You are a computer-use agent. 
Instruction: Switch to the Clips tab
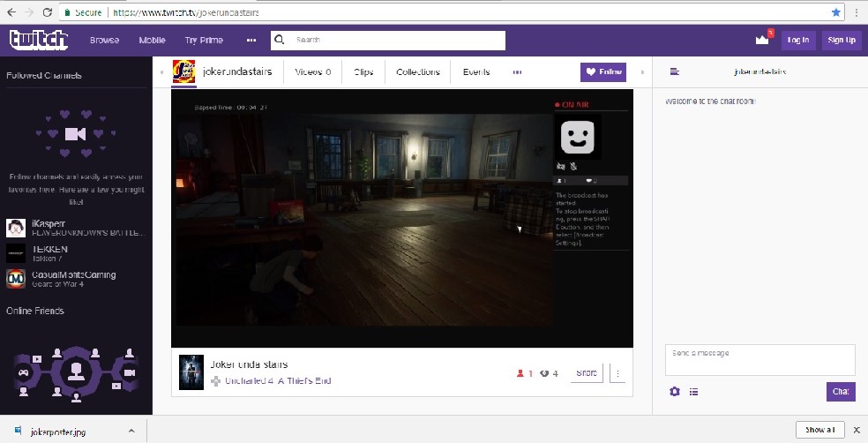[x=363, y=72]
